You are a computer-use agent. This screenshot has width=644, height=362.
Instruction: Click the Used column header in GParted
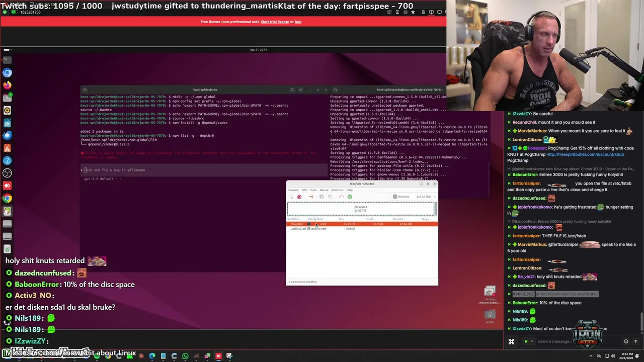tap(369, 219)
